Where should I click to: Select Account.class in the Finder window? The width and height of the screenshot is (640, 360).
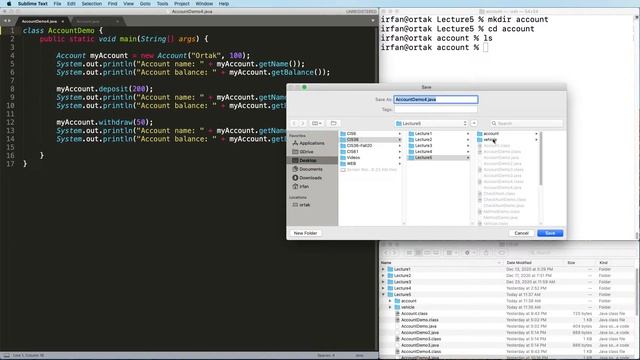coord(414,313)
